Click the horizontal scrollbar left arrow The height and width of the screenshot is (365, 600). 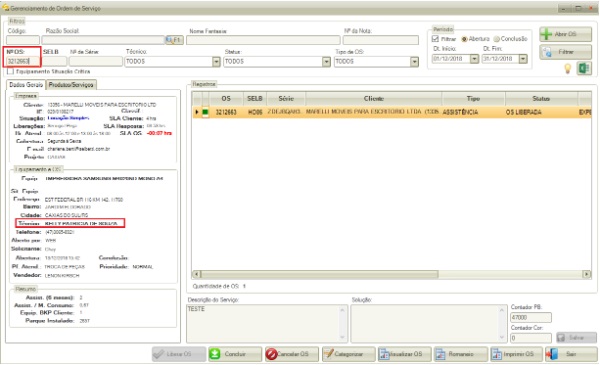tap(196, 274)
